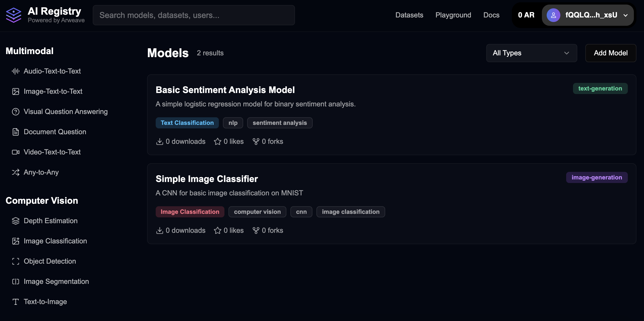The image size is (644, 321).
Task: Focus the search models input field
Action: [x=194, y=15]
